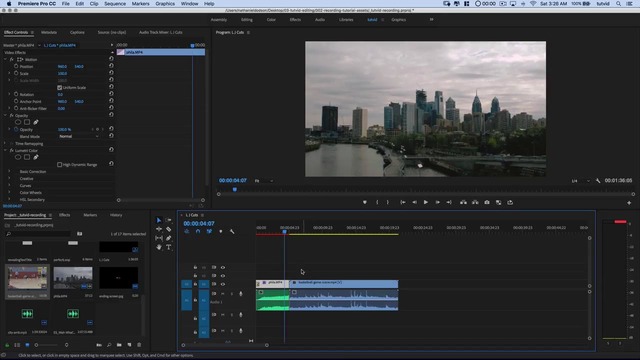Click Mark In bracket in Program monitor

tap(377, 202)
